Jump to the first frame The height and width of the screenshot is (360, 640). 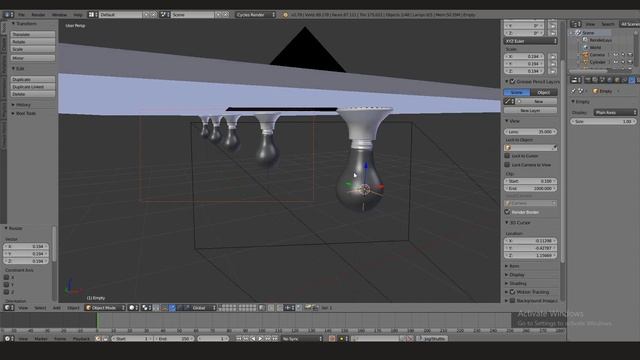(x=239, y=339)
